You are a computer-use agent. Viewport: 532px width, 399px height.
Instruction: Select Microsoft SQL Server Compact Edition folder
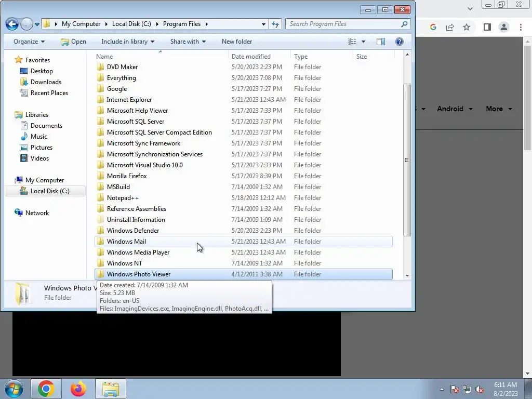point(159,132)
